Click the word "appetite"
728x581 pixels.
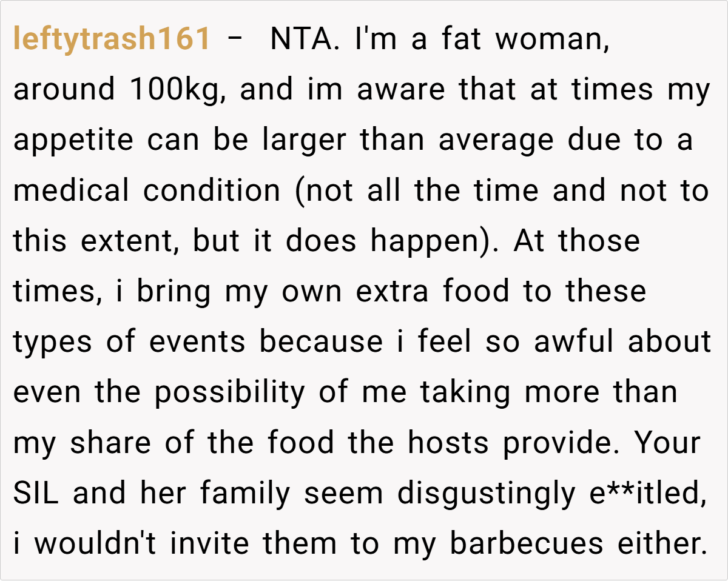pyautogui.click(x=73, y=141)
